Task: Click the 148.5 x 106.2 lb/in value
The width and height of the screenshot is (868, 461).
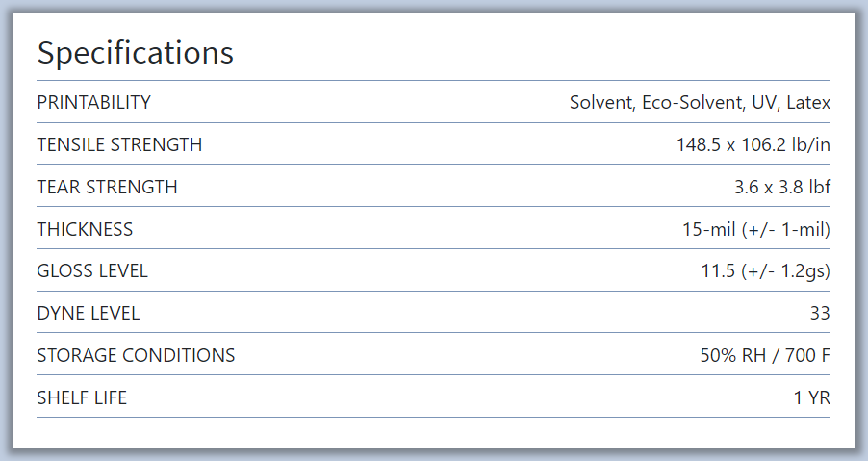Action: [x=753, y=144]
